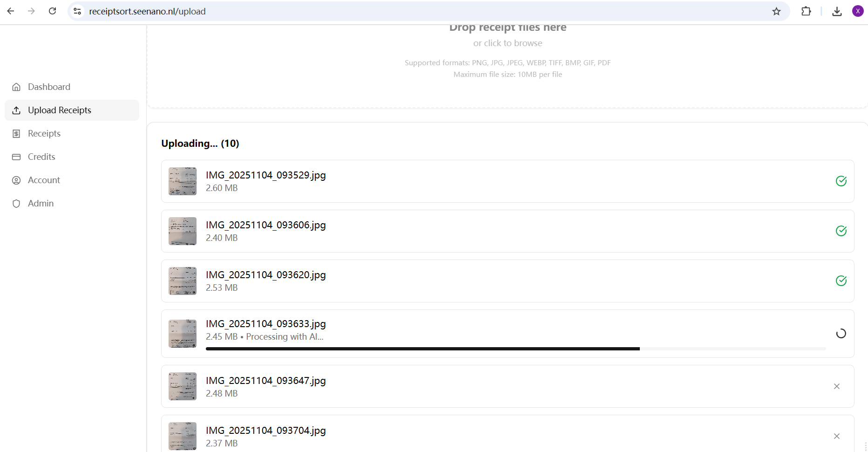Cancel upload of IMG_20251104_093647.jpg

837,386
